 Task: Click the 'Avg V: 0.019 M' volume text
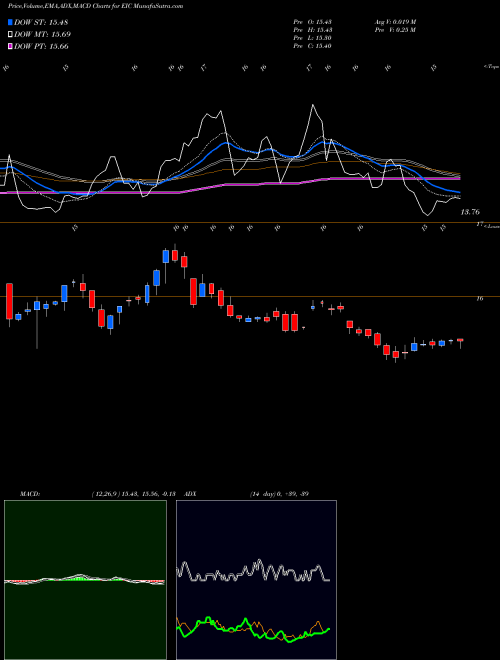pos(395,22)
